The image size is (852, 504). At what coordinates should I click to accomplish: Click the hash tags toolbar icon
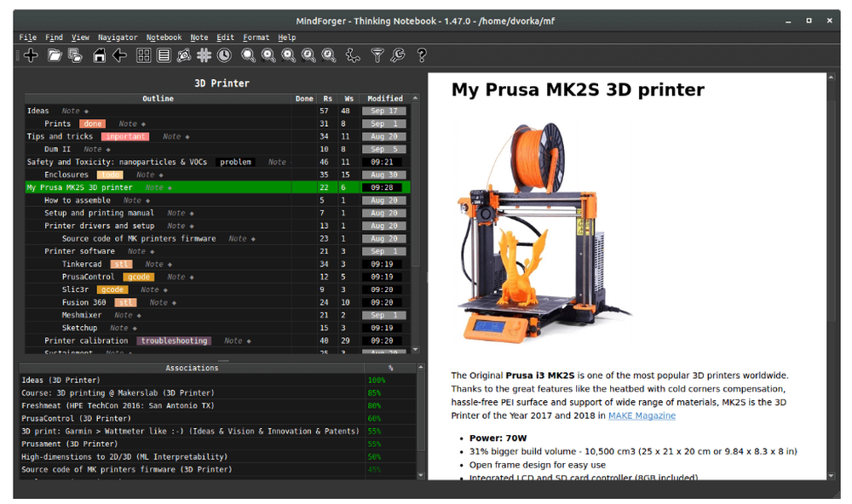[x=204, y=54]
